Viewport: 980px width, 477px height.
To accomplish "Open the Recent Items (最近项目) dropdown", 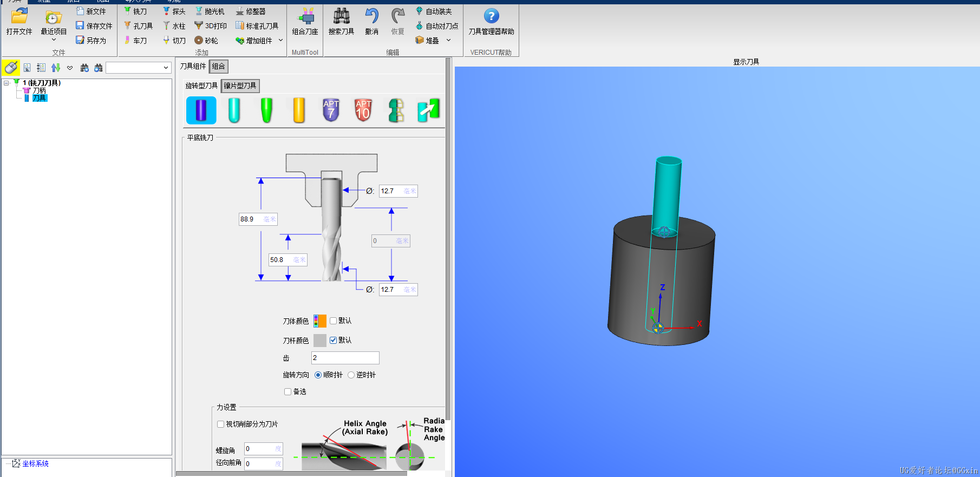I will coord(54,40).
